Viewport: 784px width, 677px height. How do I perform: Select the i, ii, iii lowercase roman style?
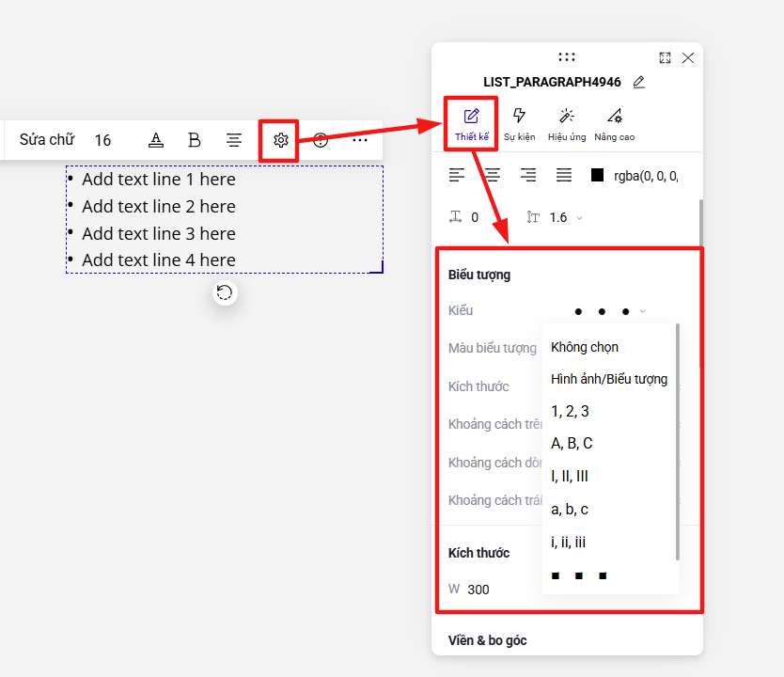[568, 542]
